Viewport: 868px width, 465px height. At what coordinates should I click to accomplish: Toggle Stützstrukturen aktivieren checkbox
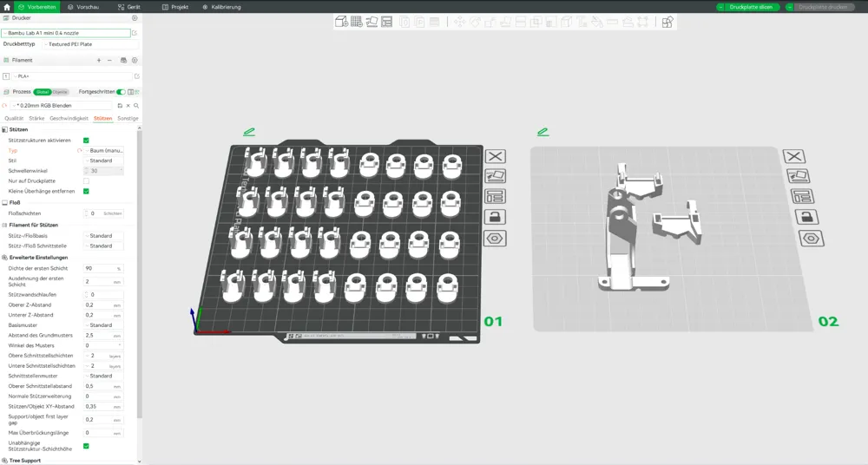[x=86, y=141]
